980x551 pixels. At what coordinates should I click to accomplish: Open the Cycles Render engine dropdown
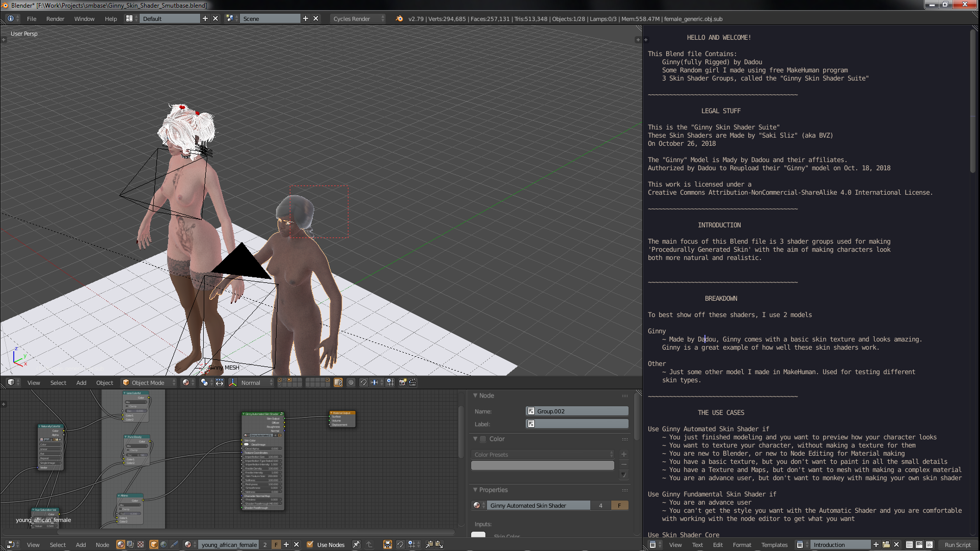coord(358,19)
